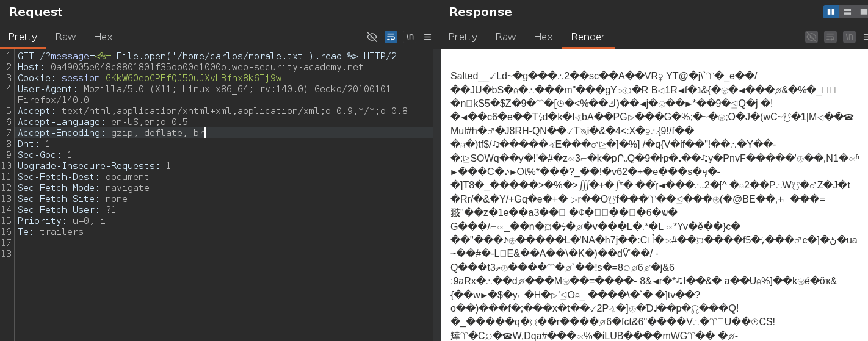Click the Firefox/140.0 continuation line
Image resolution: width=868 pixels, height=341 pixels.
(54, 100)
